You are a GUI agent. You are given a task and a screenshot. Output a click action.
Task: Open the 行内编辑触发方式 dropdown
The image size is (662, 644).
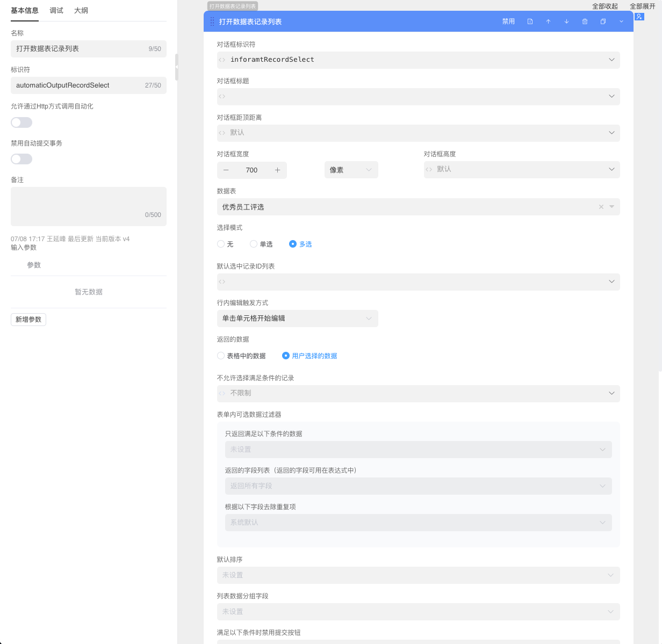(297, 319)
